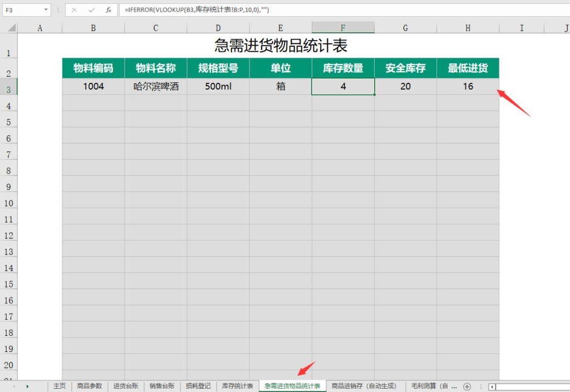The image size is (570, 392).
Task: Switch to the 库存统计表 sheet tab
Action: [237, 385]
